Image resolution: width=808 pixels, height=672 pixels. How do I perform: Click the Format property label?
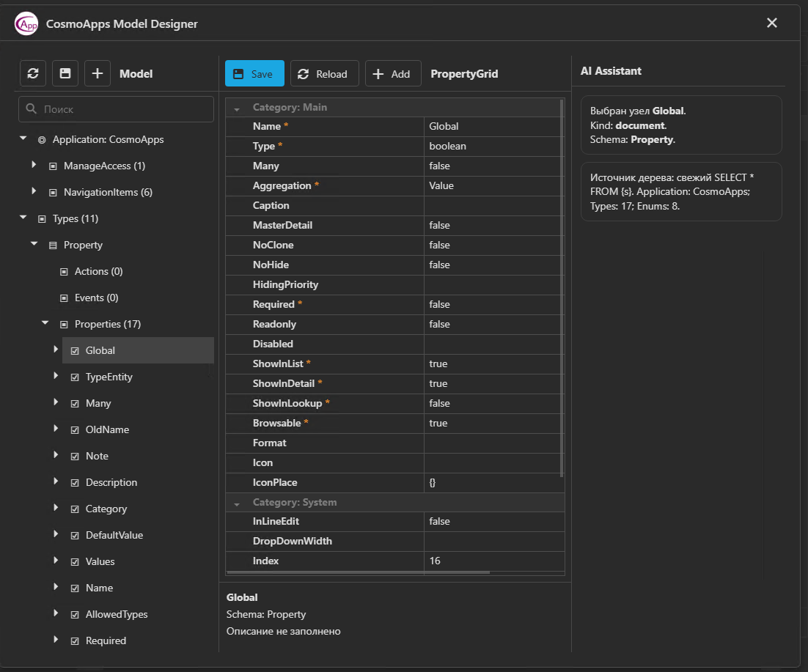[269, 443]
